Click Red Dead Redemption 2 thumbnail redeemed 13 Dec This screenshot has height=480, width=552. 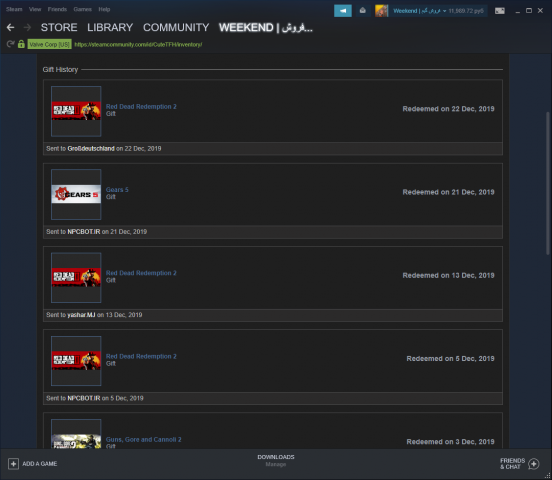click(76, 278)
